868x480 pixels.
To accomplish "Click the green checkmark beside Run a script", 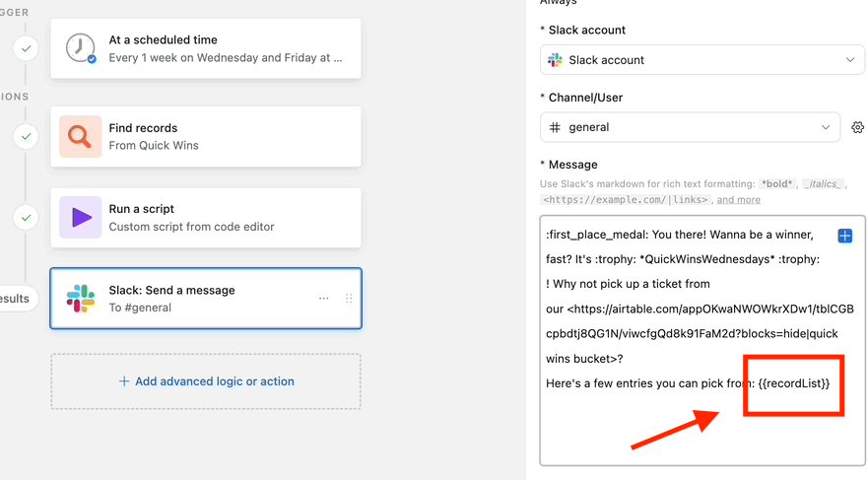I will click(x=26, y=218).
